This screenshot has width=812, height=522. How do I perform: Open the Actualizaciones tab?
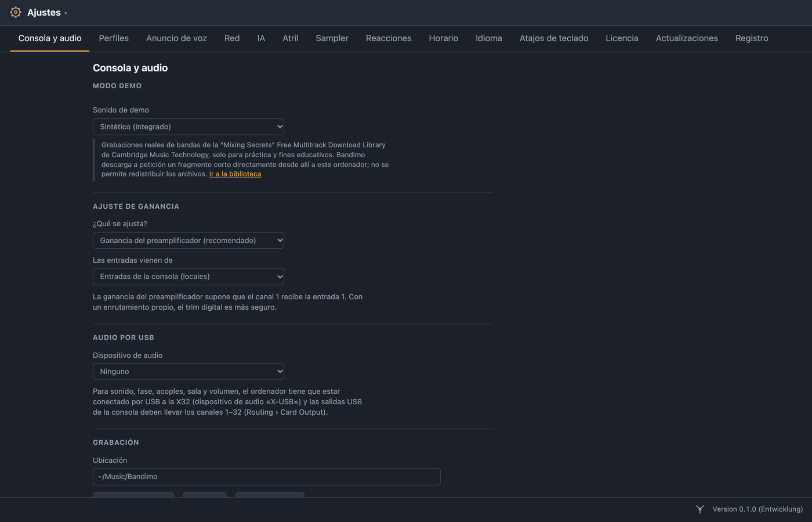(x=687, y=38)
